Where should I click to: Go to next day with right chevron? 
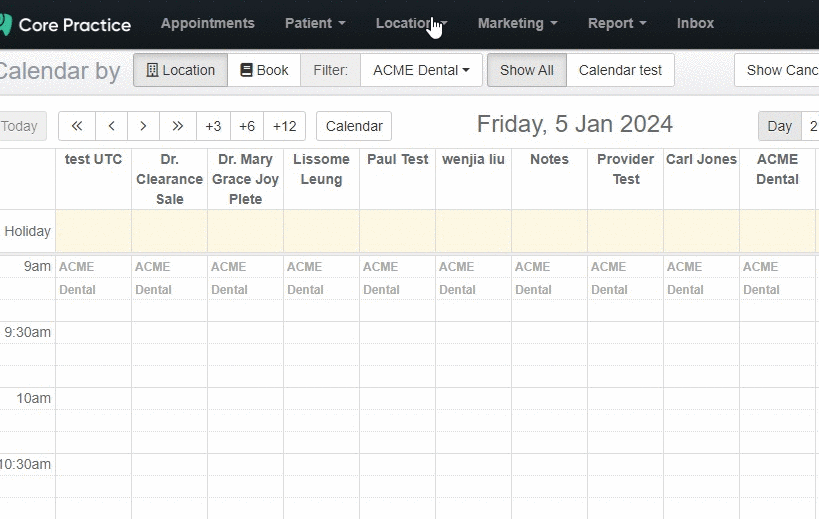[143, 126]
